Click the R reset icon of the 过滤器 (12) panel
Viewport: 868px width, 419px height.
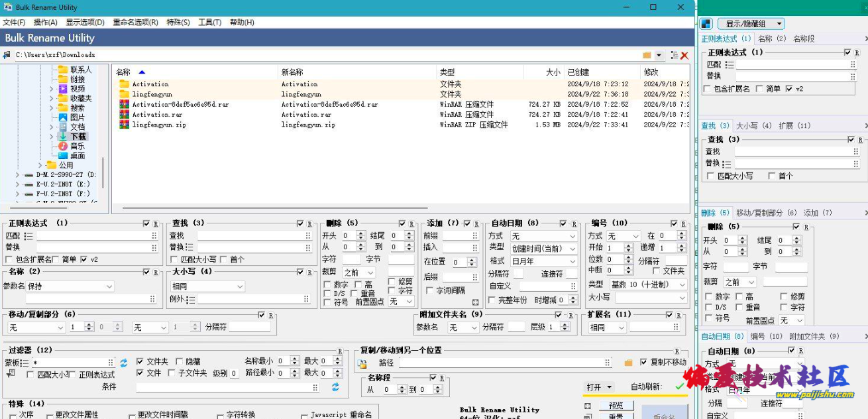(x=340, y=351)
